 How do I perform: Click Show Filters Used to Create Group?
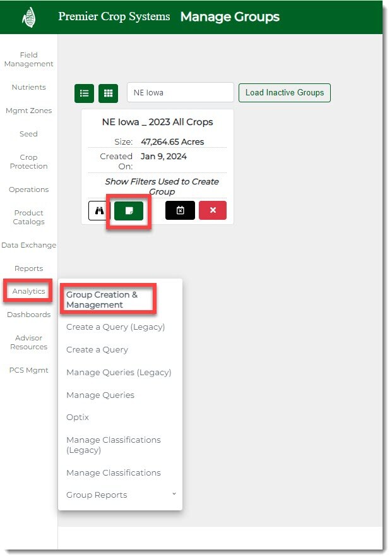pyautogui.click(x=162, y=186)
